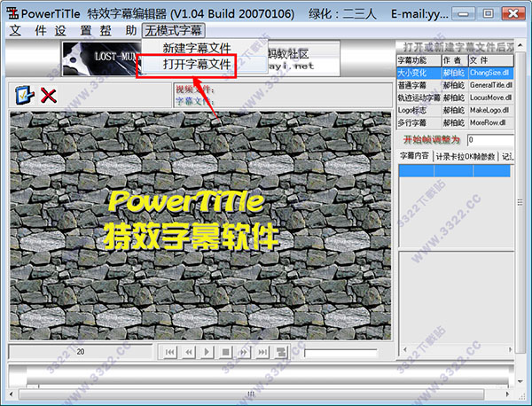The height and width of the screenshot is (406, 532).
Task: Click the fast-forward playback button
Action: coord(243,352)
